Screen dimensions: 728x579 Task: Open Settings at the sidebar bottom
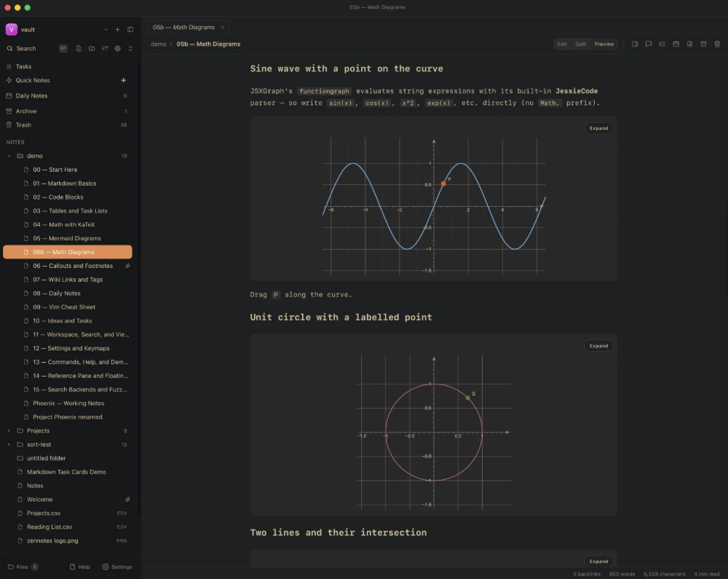click(117, 567)
